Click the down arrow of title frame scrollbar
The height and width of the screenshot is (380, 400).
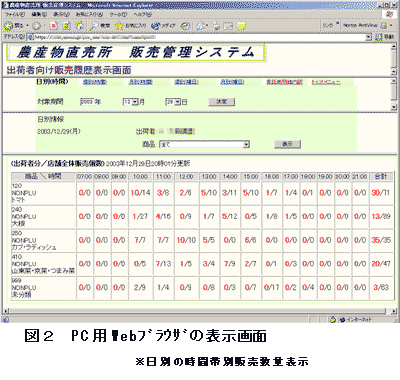(x=394, y=71)
